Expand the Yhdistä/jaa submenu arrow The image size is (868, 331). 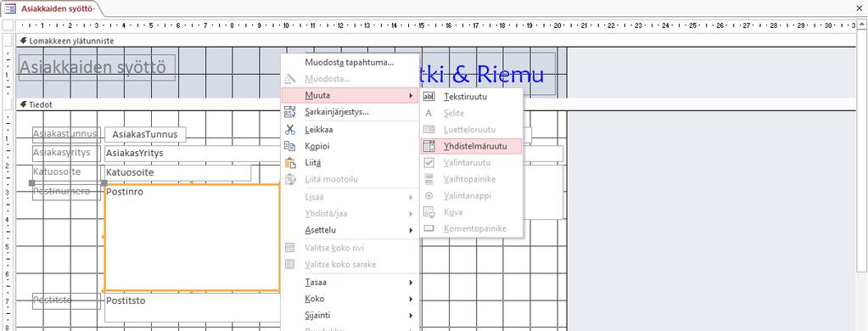pyautogui.click(x=411, y=214)
